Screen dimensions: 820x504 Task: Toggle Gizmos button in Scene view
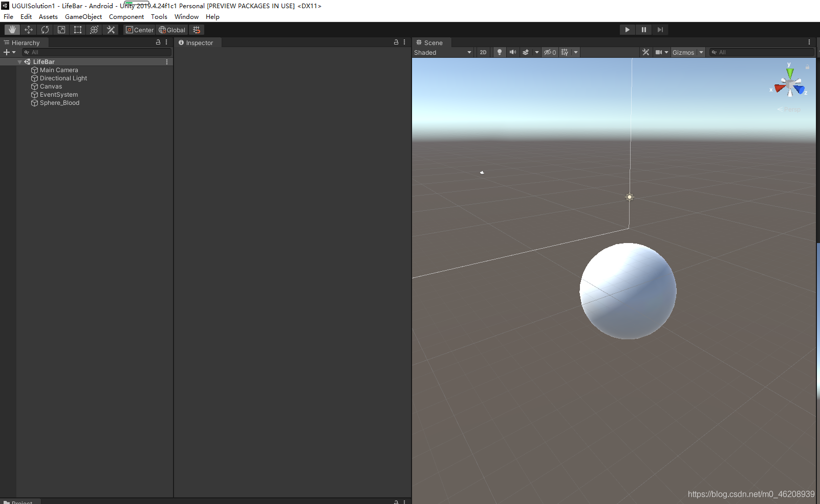[x=683, y=52]
